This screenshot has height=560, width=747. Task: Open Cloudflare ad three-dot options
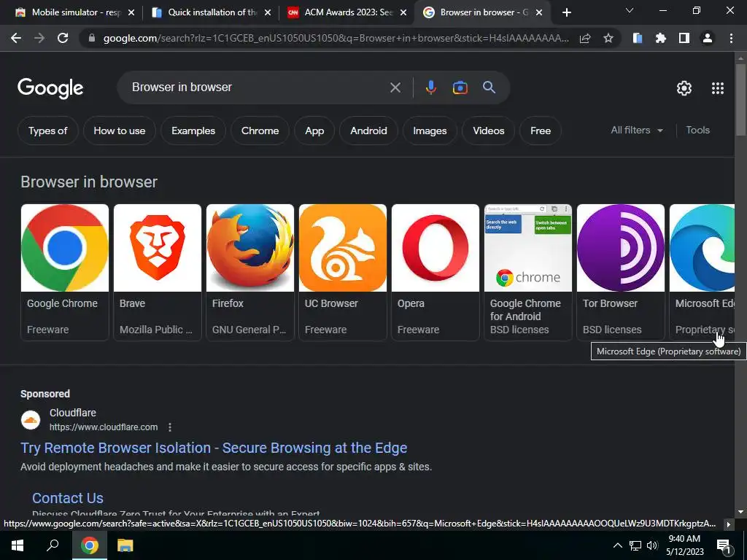point(169,427)
